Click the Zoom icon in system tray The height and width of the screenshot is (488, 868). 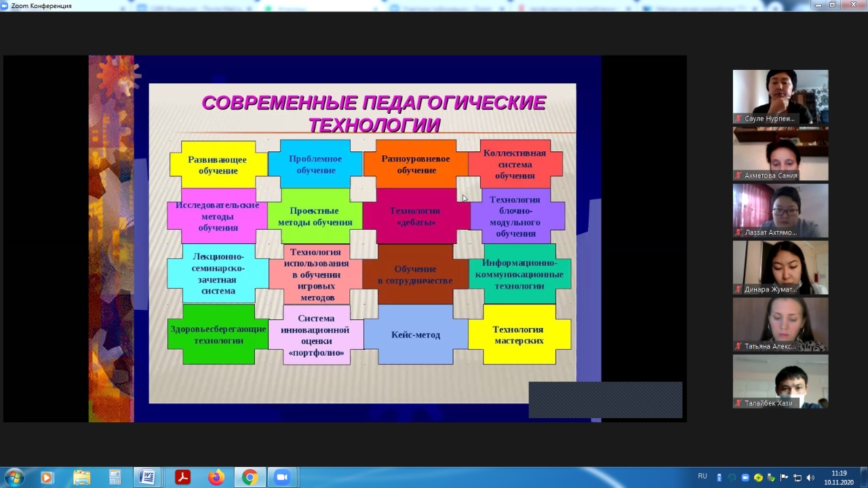coord(745,477)
